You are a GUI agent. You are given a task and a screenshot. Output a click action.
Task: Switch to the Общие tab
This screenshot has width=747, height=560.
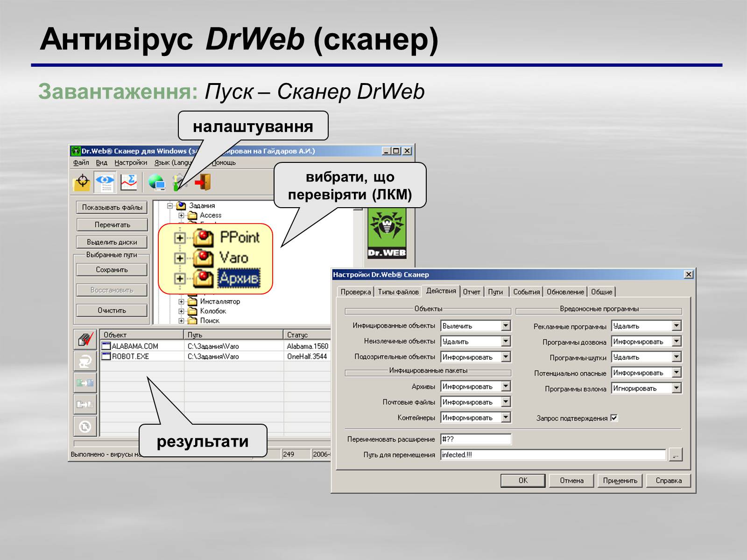coord(602,292)
